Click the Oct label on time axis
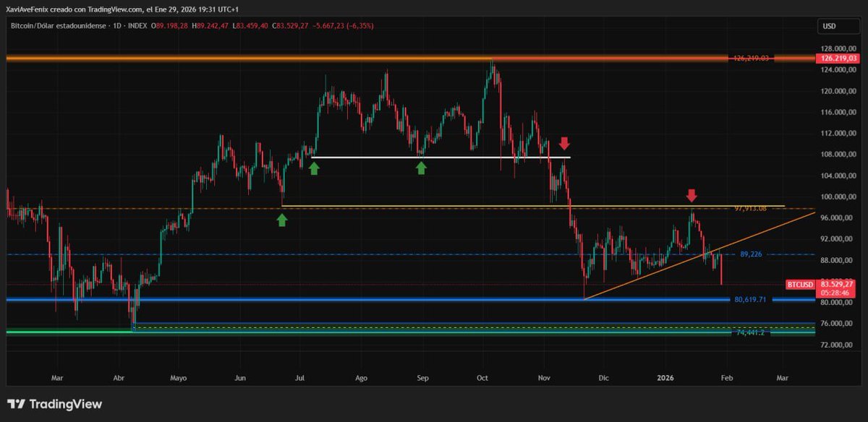Screen dimensions: 868x422 (x=483, y=377)
